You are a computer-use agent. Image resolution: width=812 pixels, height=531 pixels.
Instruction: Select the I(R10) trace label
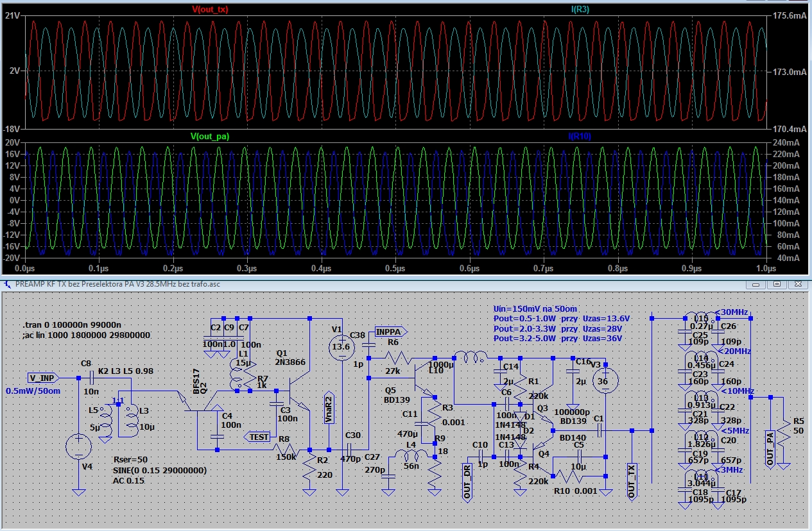(580, 137)
